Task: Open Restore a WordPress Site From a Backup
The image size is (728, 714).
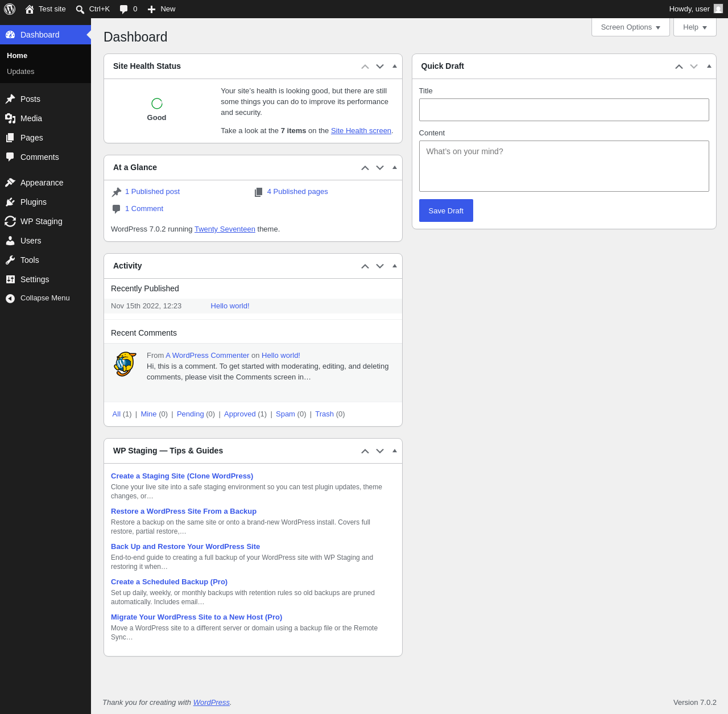Action: pyautogui.click(x=184, y=511)
